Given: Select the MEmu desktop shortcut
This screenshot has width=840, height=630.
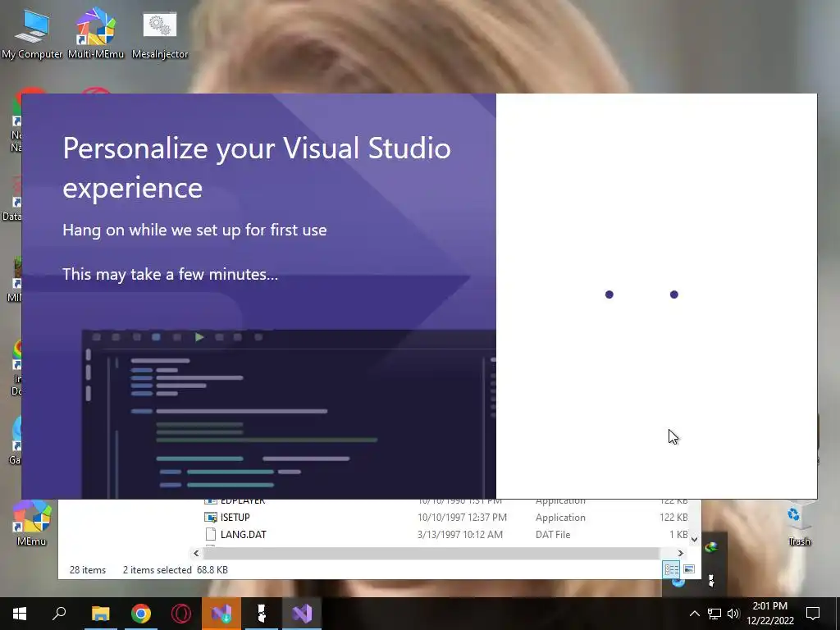Looking at the screenshot, I should tap(32, 523).
